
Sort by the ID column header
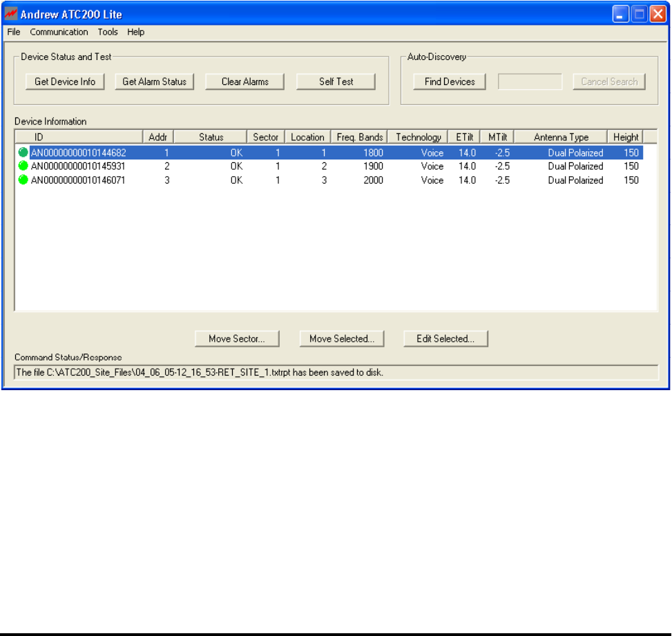[79, 137]
